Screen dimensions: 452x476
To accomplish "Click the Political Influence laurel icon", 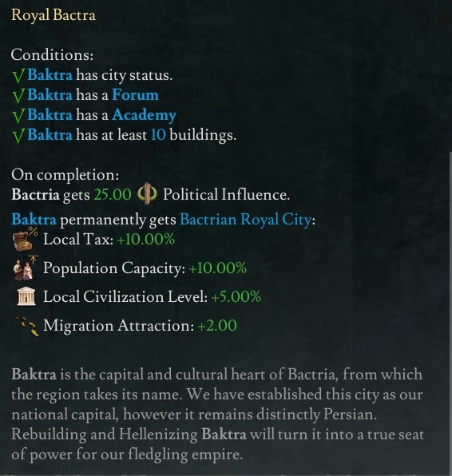I will point(147,194).
